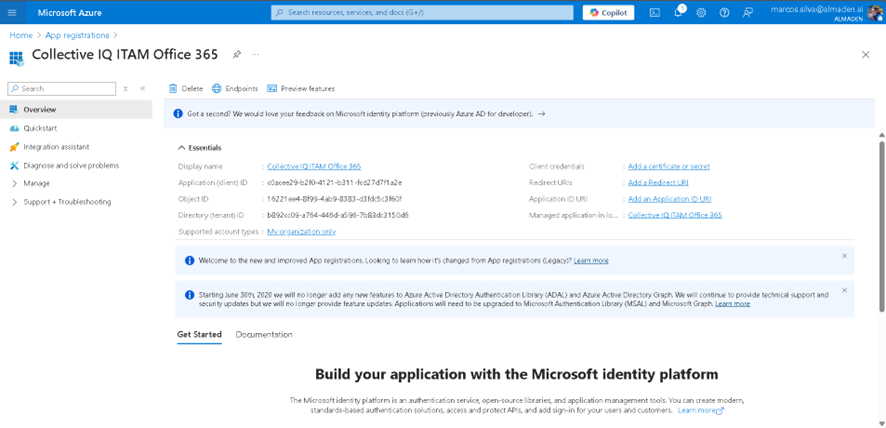Launch Cloud Shell from the top bar
Screen dimensions: 886x428
tap(654, 12)
